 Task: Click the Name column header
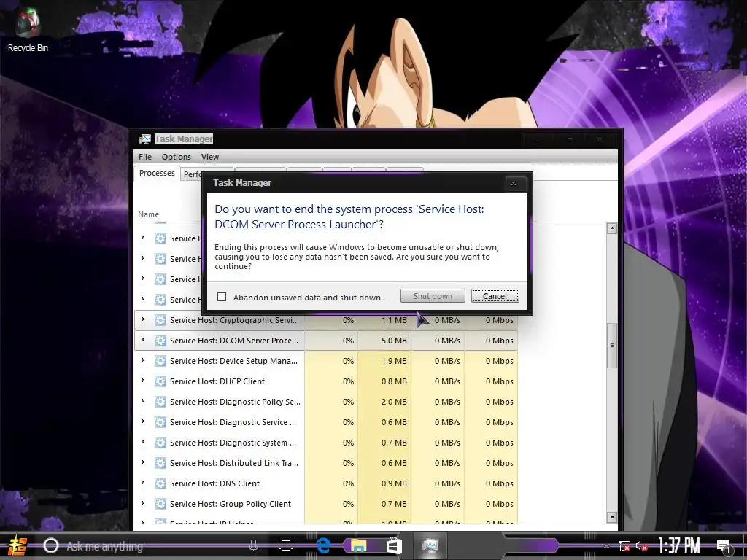[149, 214]
